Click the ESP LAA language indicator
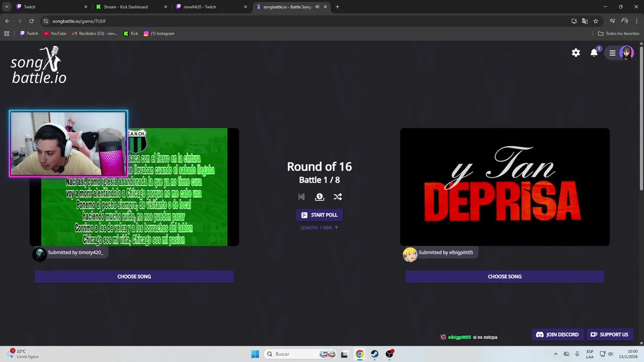 [590, 354]
